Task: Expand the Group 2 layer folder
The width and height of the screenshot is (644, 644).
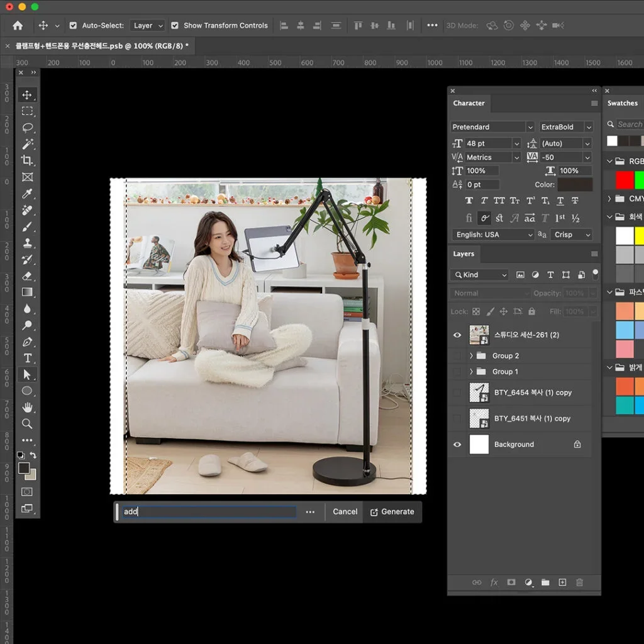Action: coord(471,356)
